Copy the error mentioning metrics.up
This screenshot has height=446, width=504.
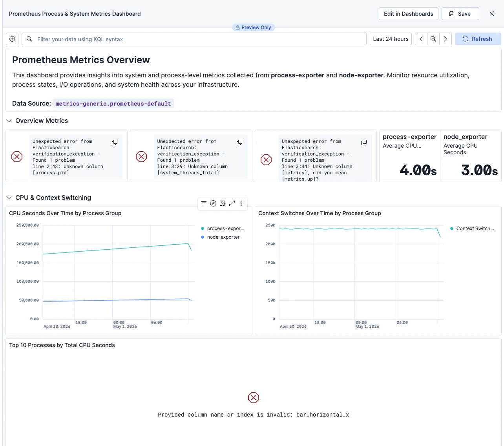coord(364,143)
